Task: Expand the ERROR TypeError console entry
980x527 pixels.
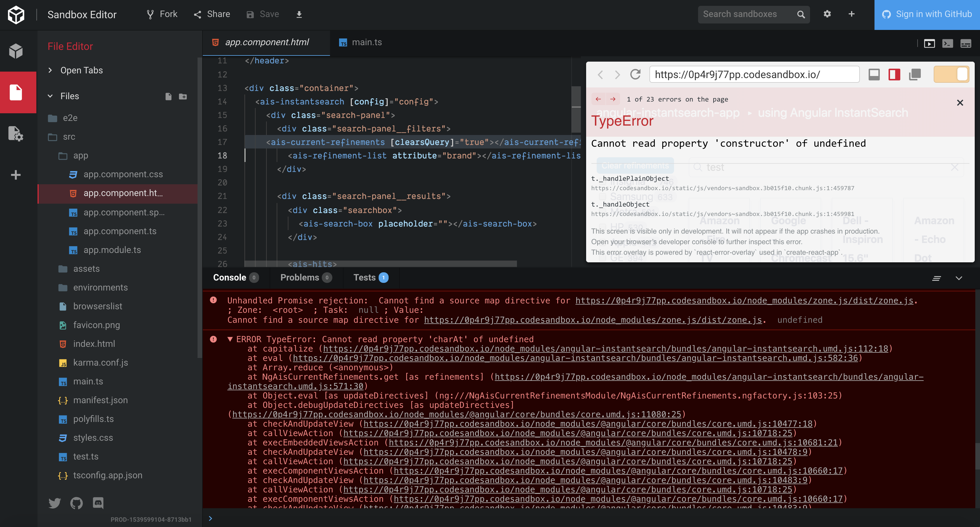Action: [230, 339]
